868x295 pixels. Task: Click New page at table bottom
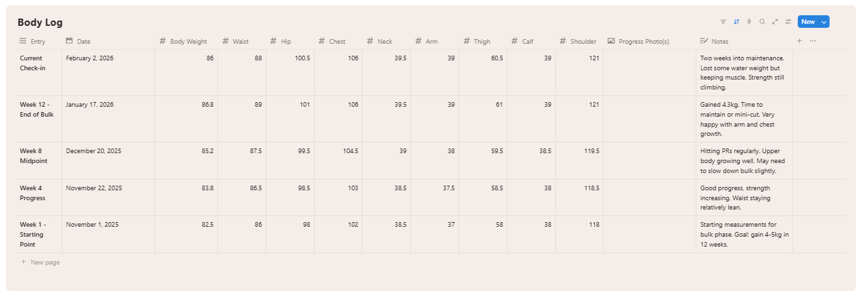point(44,263)
